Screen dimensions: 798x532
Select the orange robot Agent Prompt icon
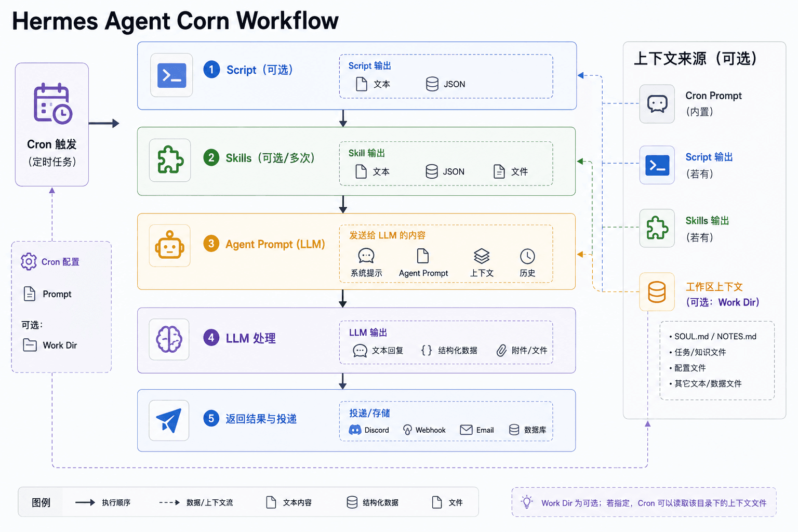click(x=169, y=245)
